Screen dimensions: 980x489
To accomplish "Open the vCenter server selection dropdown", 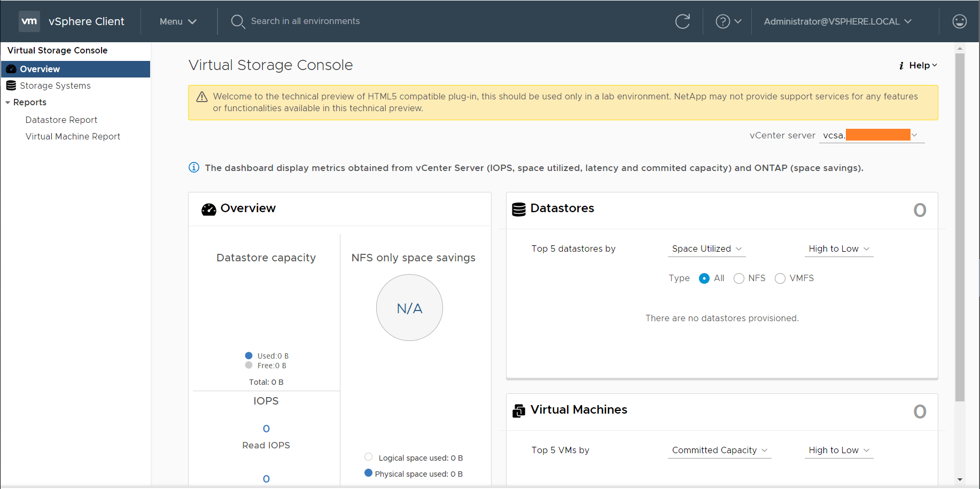I will [914, 135].
